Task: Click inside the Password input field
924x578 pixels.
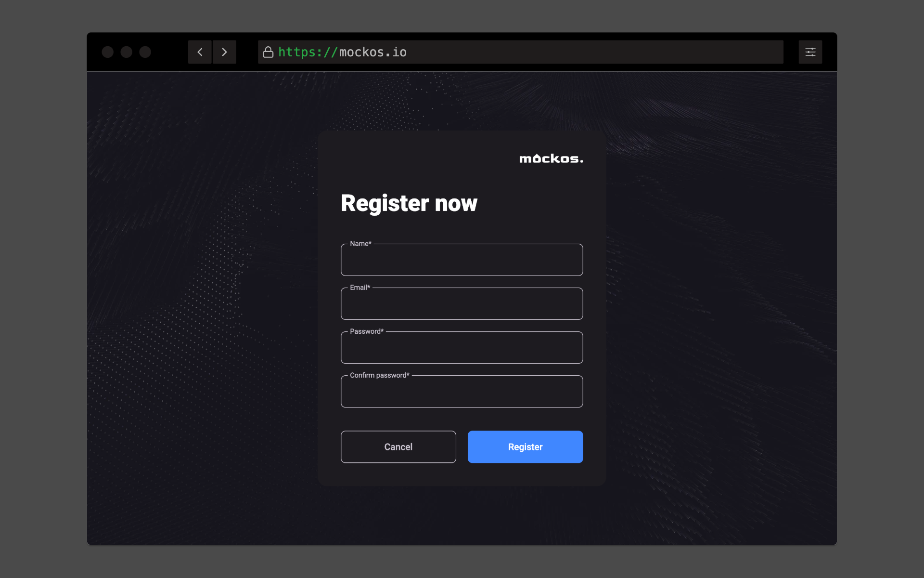Action: click(462, 348)
